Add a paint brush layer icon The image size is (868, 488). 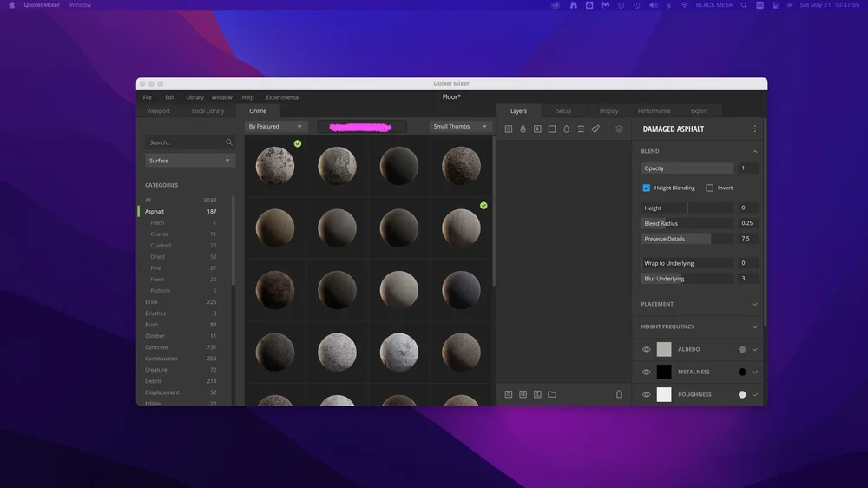click(x=595, y=129)
